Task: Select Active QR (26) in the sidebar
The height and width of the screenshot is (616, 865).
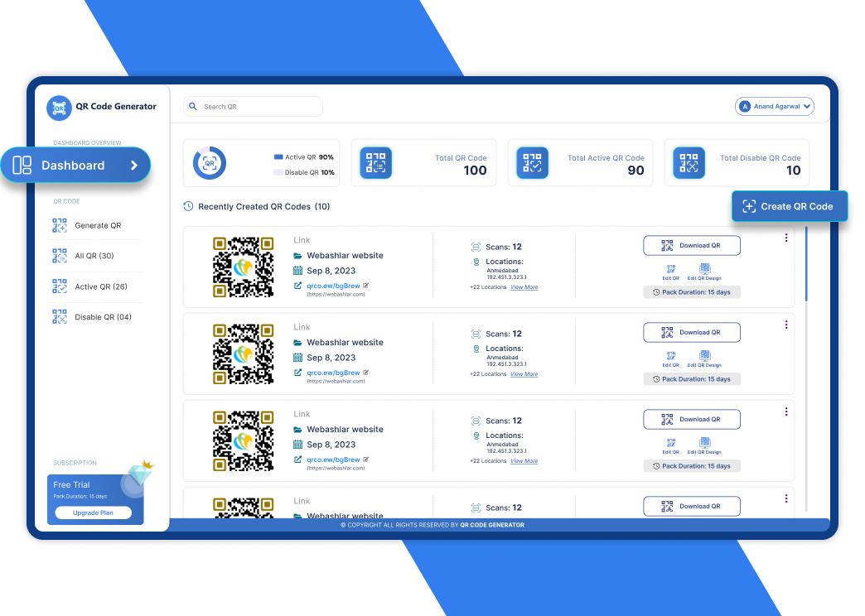Action: pos(95,286)
